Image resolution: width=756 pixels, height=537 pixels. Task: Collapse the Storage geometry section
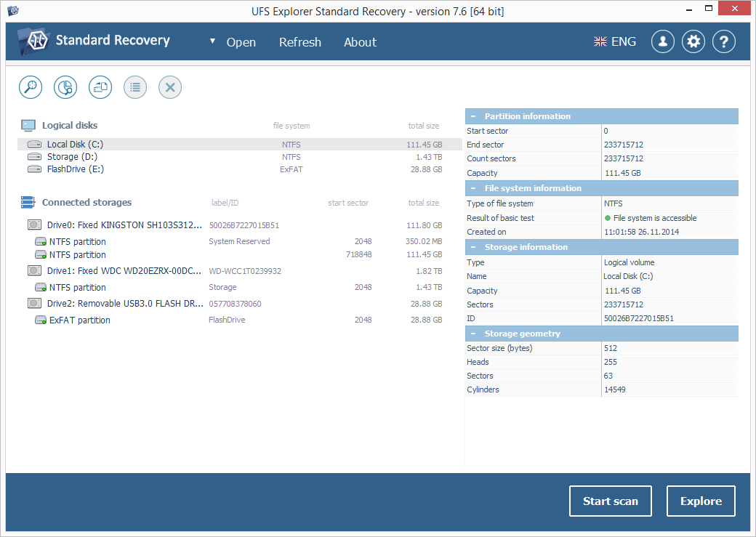473,334
